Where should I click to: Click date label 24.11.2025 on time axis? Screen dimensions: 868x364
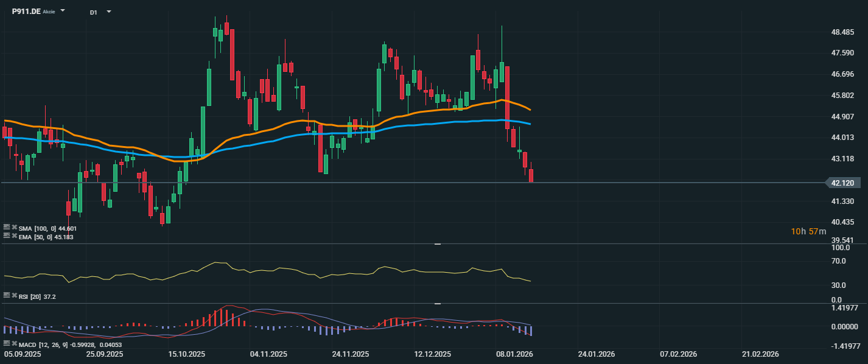pos(351,354)
